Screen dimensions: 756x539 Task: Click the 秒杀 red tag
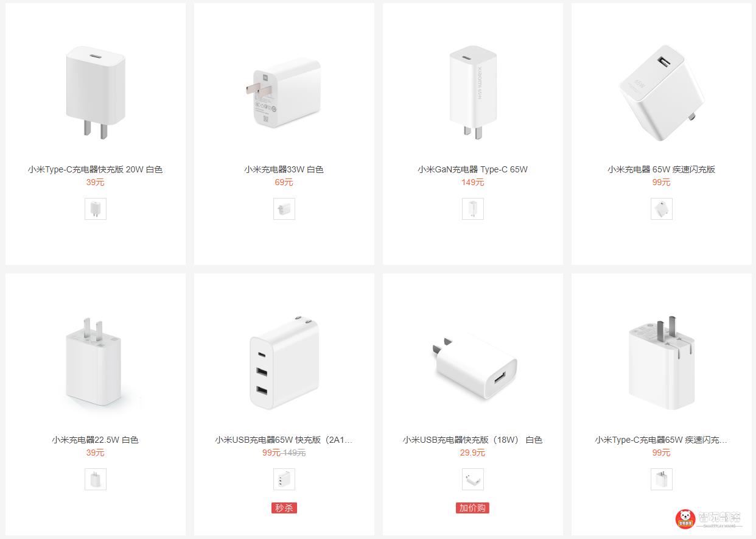[284, 508]
